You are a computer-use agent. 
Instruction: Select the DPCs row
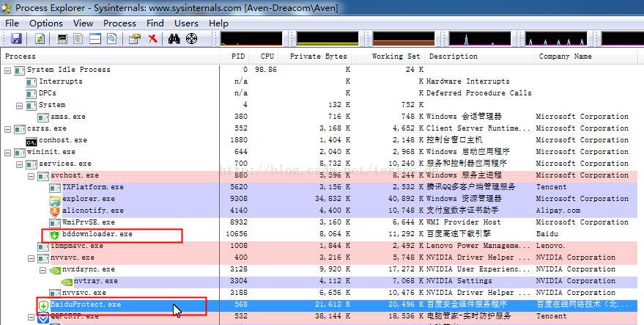[319, 93]
